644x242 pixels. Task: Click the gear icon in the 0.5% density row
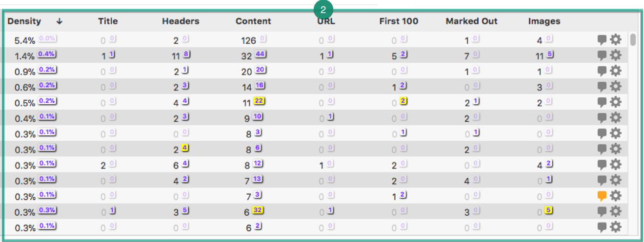616,102
